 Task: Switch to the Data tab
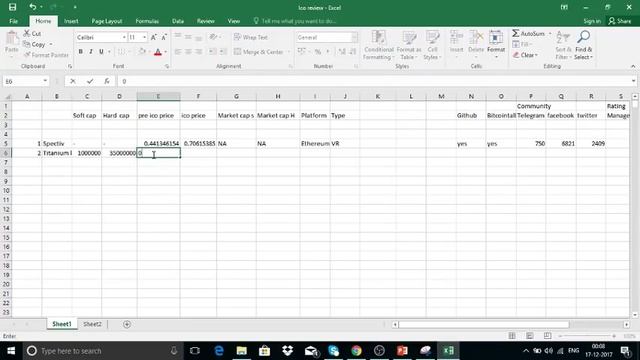coord(178,21)
